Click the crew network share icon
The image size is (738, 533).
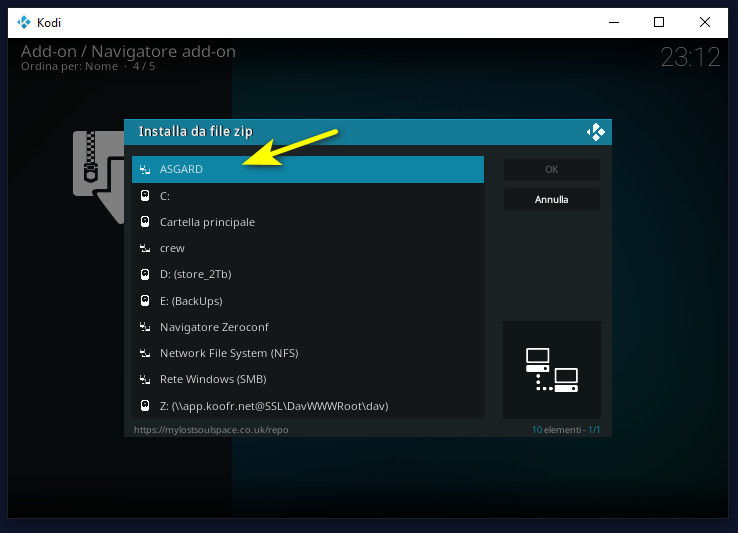145,248
